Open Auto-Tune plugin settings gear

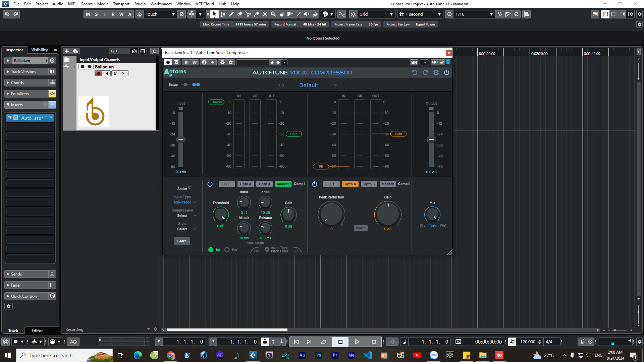point(436,72)
